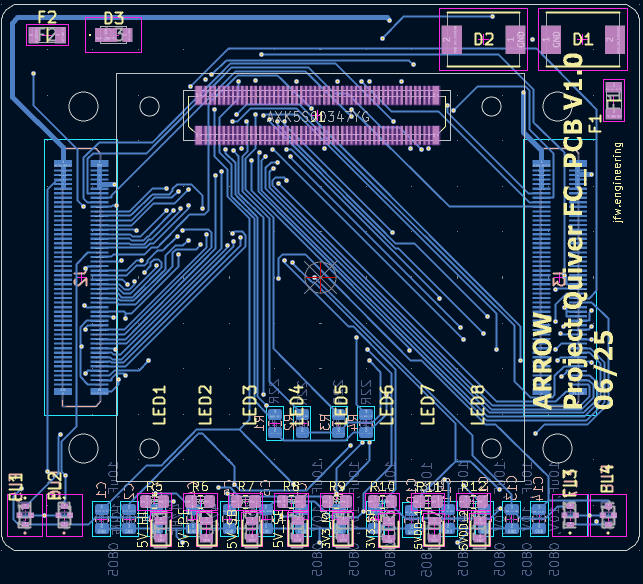Click the LED1 silkscreen label
The height and width of the screenshot is (584, 643).
159,405
